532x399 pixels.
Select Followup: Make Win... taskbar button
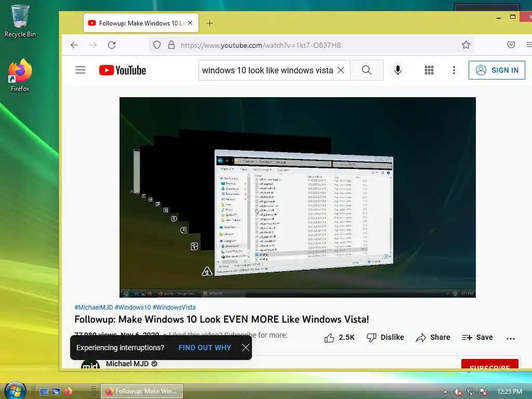tap(142, 391)
